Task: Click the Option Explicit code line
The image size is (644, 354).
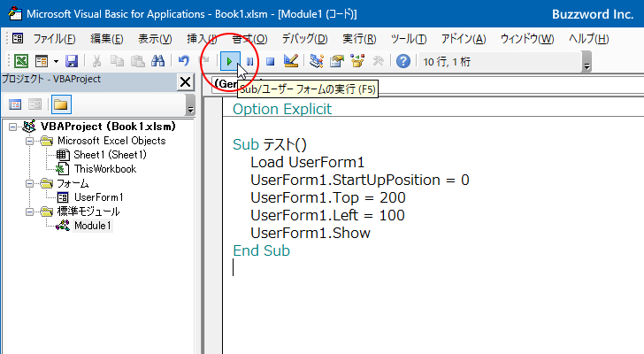Action: click(x=282, y=109)
